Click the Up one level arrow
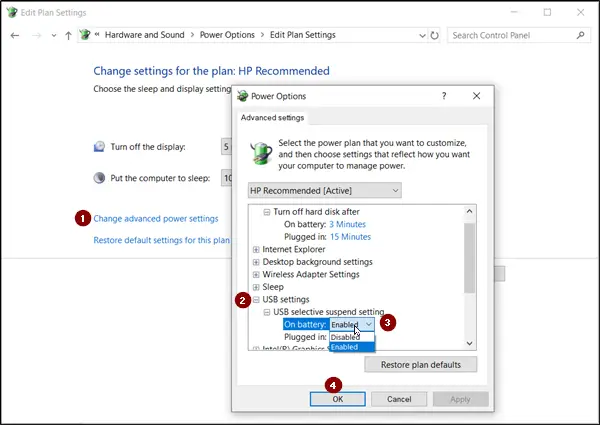This screenshot has height=425, width=600. pos(68,36)
